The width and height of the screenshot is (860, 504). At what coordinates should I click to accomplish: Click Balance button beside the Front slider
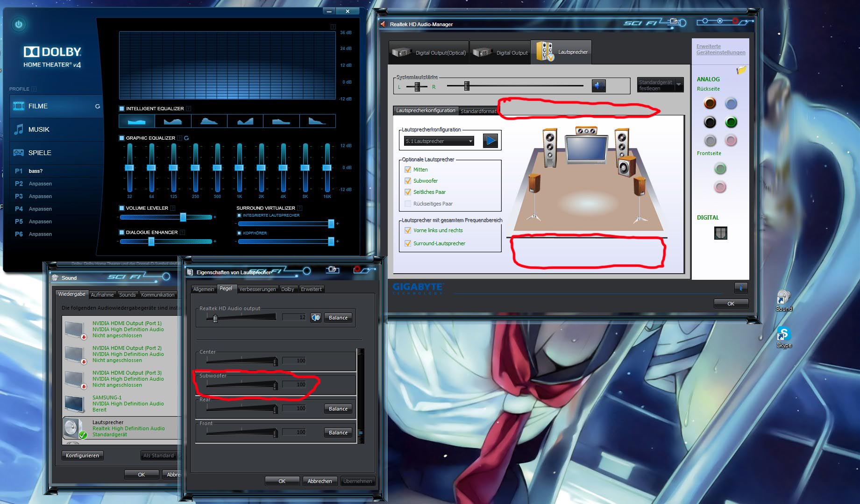tap(338, 433)
